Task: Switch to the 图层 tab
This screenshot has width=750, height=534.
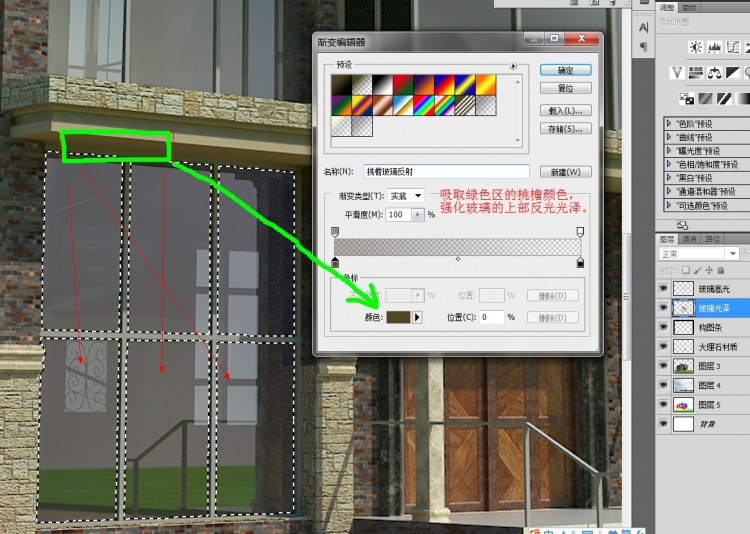Action: pyautogui.click(x=667, y=239)
